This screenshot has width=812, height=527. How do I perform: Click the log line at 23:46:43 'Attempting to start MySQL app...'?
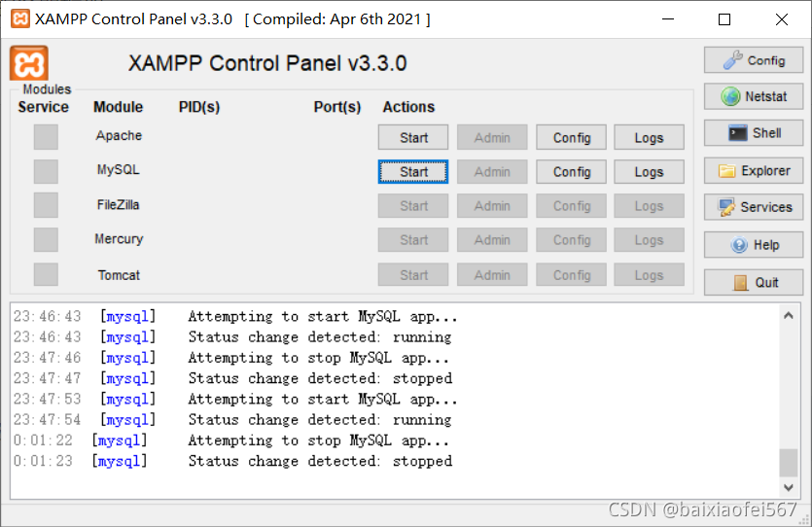235,316
